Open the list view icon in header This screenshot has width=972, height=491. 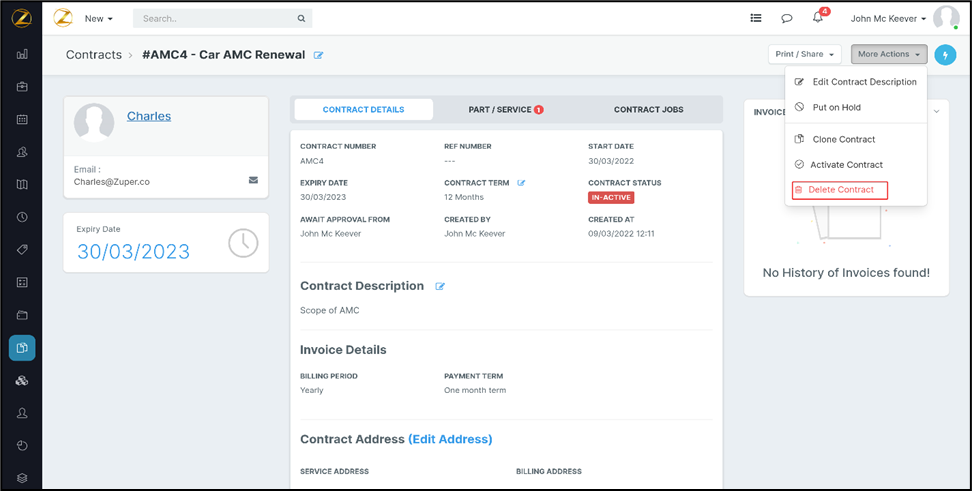[756, 18]
